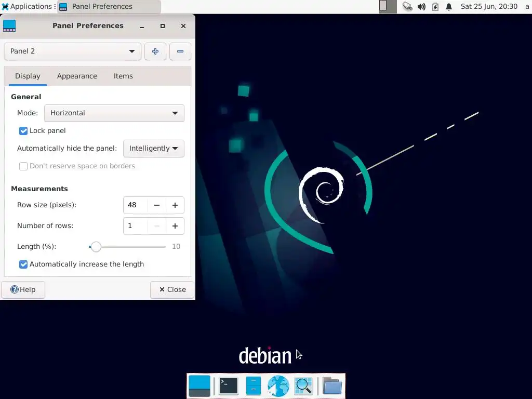Increase Row size with plus button
The width and height of the screenshot is (532, 399).
tap(175, 205)
